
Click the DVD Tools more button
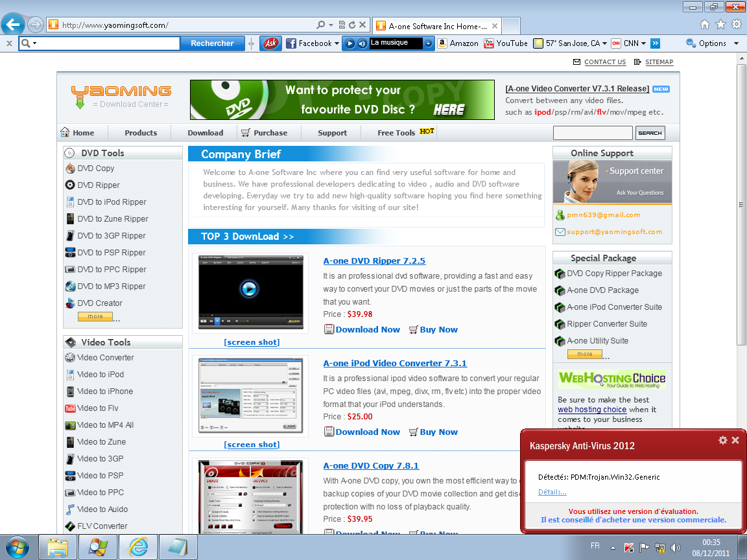[x=95, y=316]
